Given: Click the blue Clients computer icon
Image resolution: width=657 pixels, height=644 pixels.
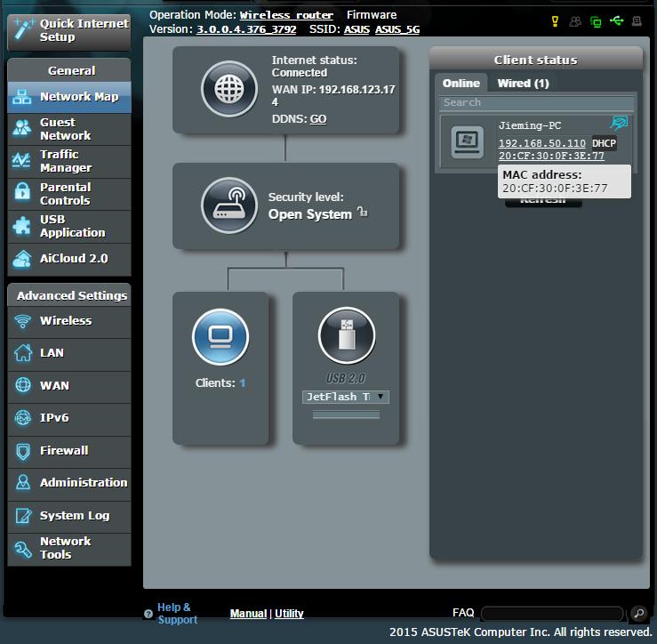Looking at the screenshot, I should pyautogui.click(x=220, y=337).
